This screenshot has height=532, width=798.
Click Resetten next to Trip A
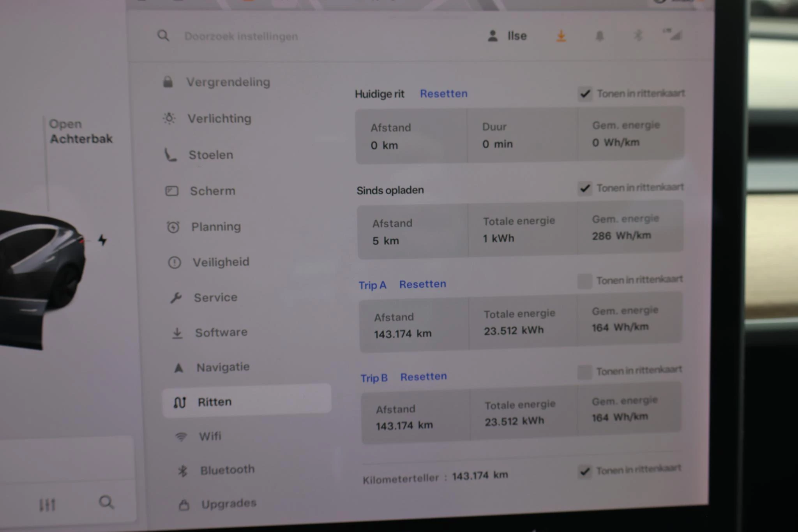(x=423, y=284)
